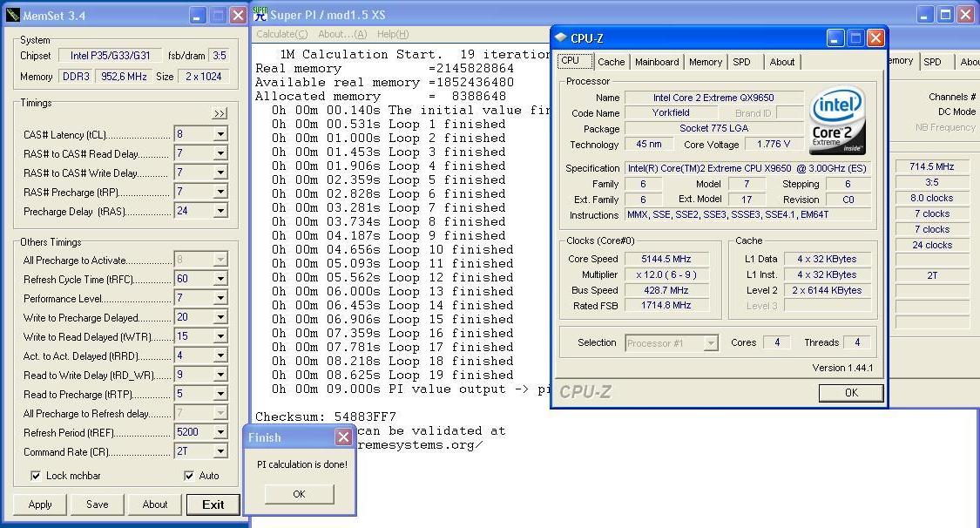
Task: Toggle the Lock mchbar checkbox
Action: (x=37, y=476)
